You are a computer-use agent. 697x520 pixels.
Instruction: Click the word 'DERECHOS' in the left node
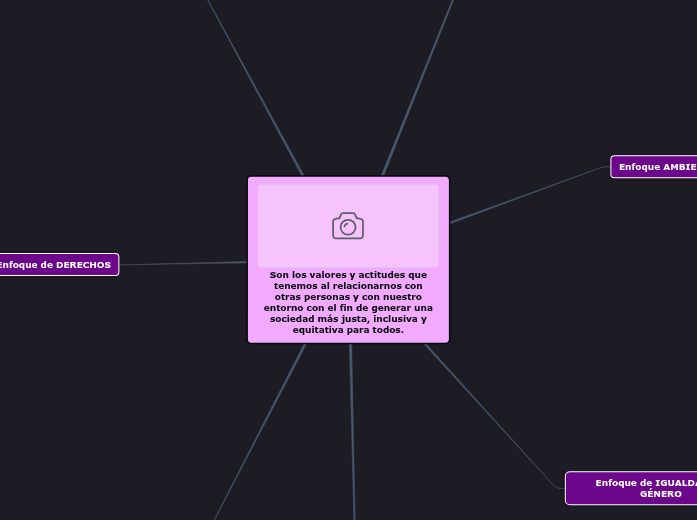[x=83, y=265]
